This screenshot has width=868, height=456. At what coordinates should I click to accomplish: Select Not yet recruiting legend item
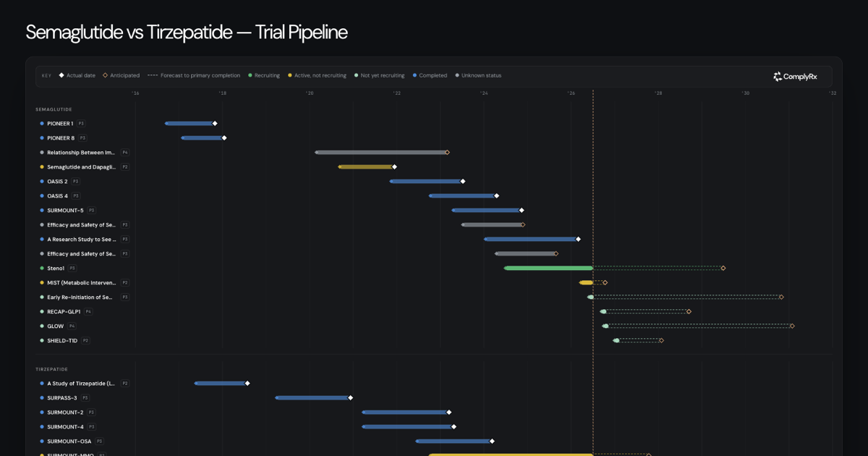point(379,75)
